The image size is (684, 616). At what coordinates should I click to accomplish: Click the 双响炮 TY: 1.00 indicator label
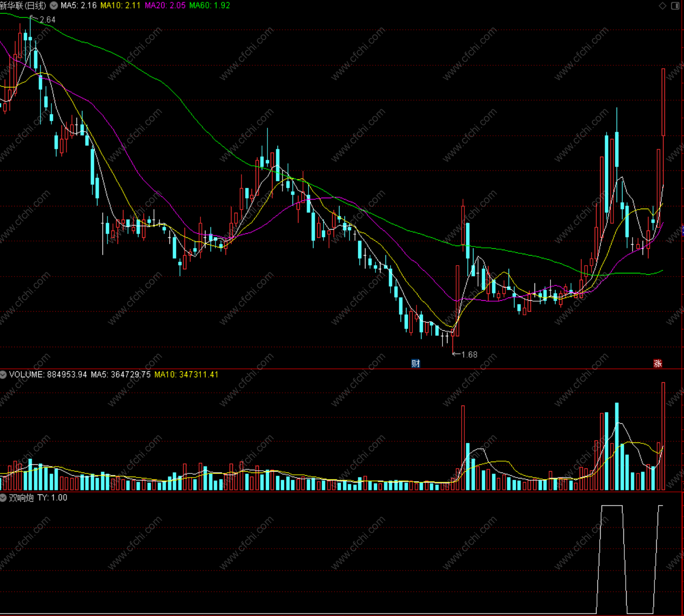38,498
